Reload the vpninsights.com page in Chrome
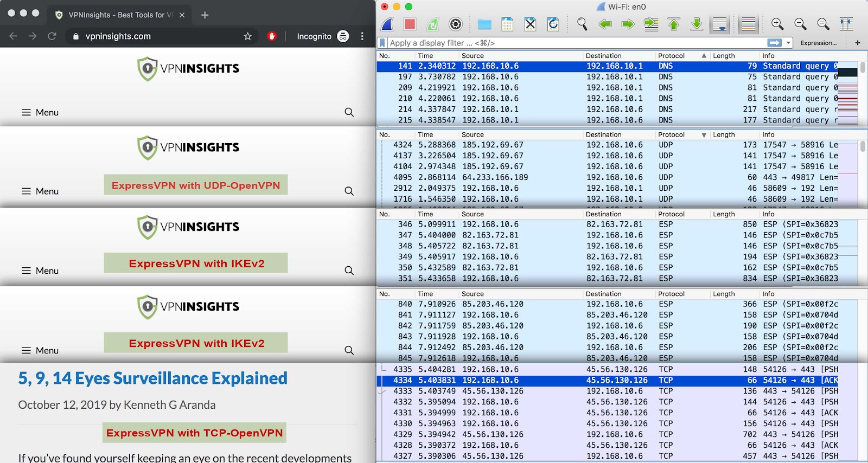Image resolution: width=868 pixels, height=463 pixels. [52, 36]
